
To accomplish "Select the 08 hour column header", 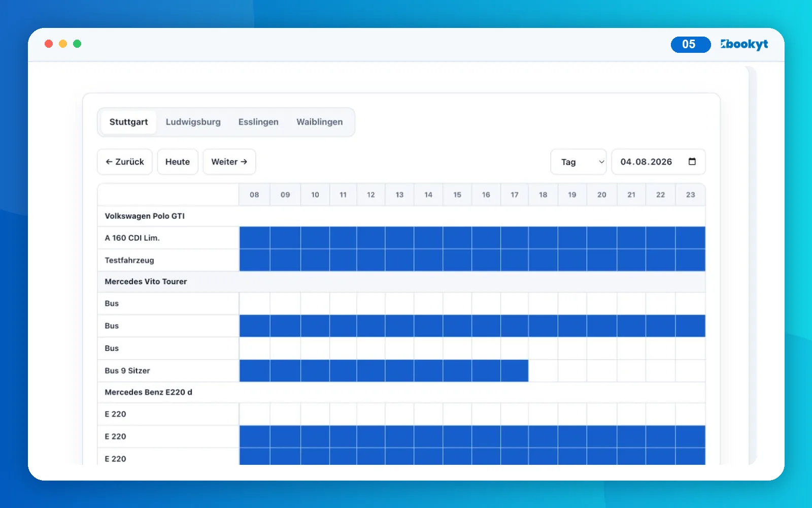I will pyautogui.click(x=254, y=195).
